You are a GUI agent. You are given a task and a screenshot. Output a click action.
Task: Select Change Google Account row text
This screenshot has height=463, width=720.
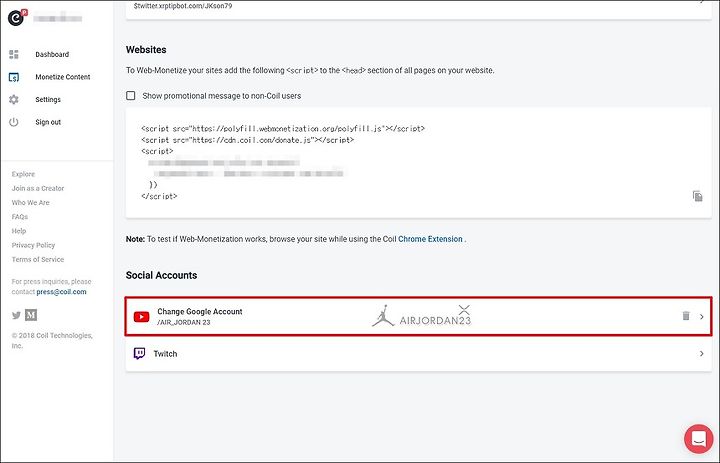[200, 311]
